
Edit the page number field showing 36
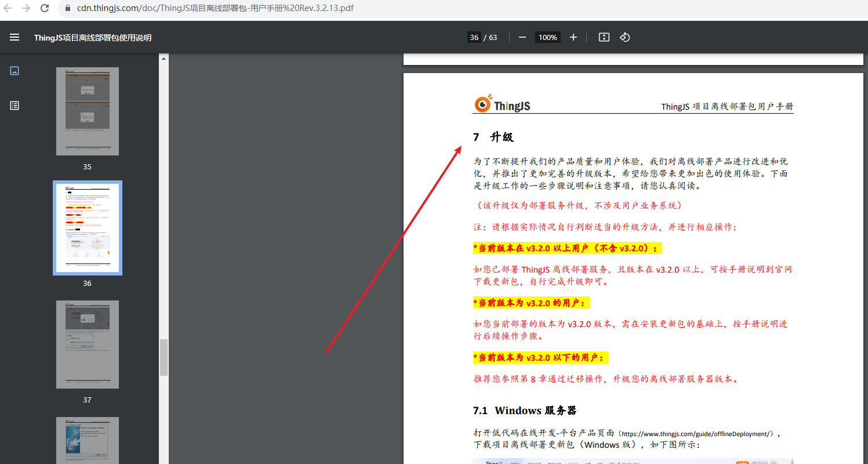474,37
